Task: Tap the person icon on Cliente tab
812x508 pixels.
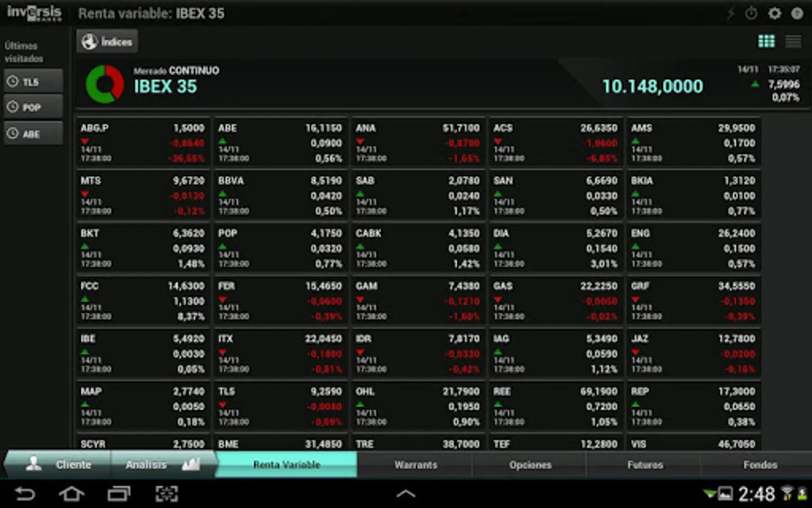Action: point(34,464)
